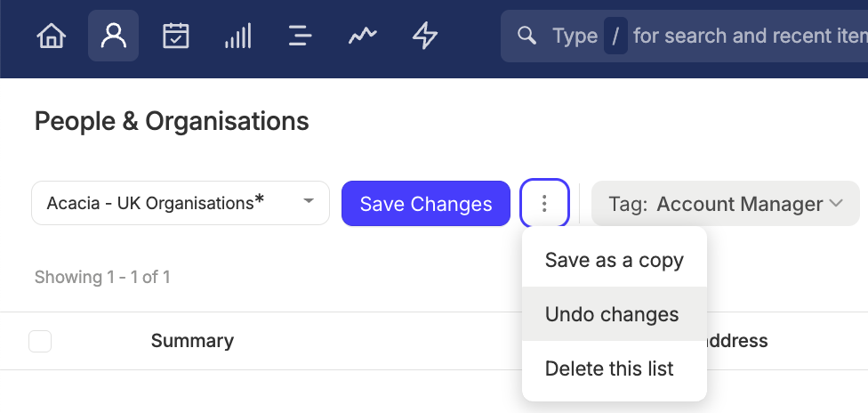868x413 pixels.
Task: Expand the Tag: Account Manager filter
Action: [725, 204]
